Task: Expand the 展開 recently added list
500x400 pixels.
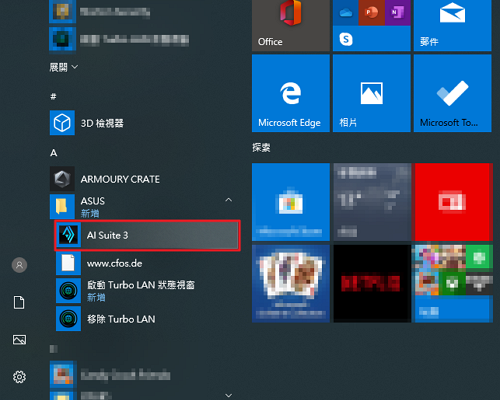Action: (x=64, y=67)
